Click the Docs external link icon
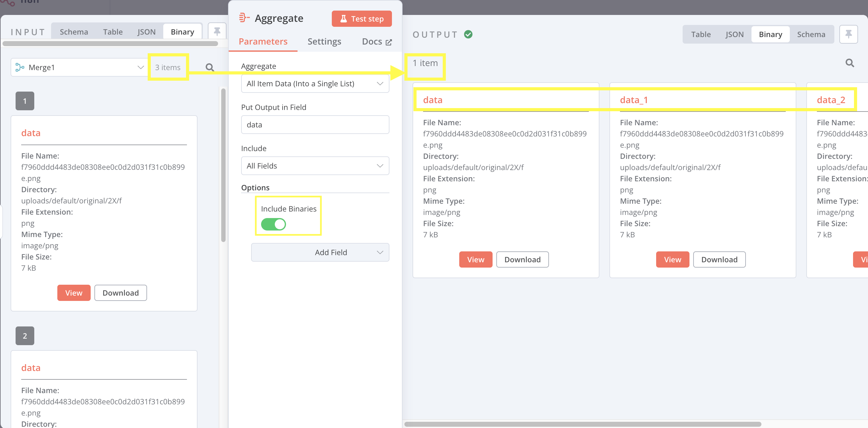This screenshot has height=428, width=868. coord(389,42)
